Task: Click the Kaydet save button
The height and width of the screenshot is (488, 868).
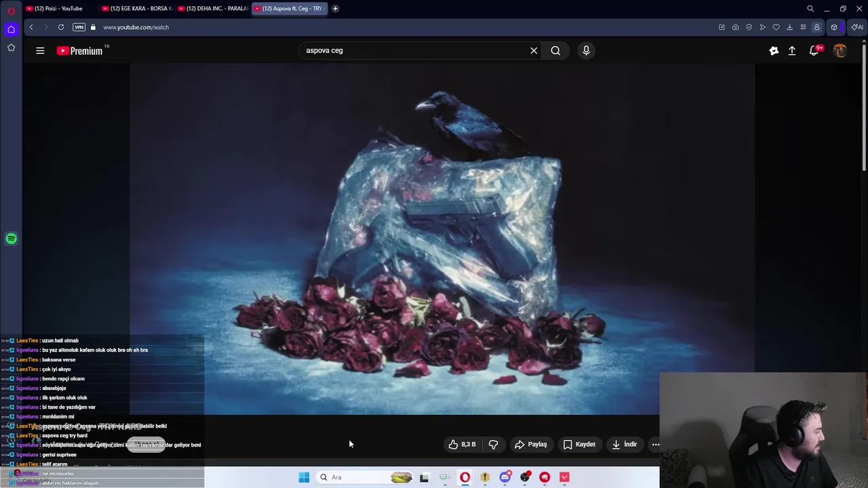Action: (x=579, y=445)
